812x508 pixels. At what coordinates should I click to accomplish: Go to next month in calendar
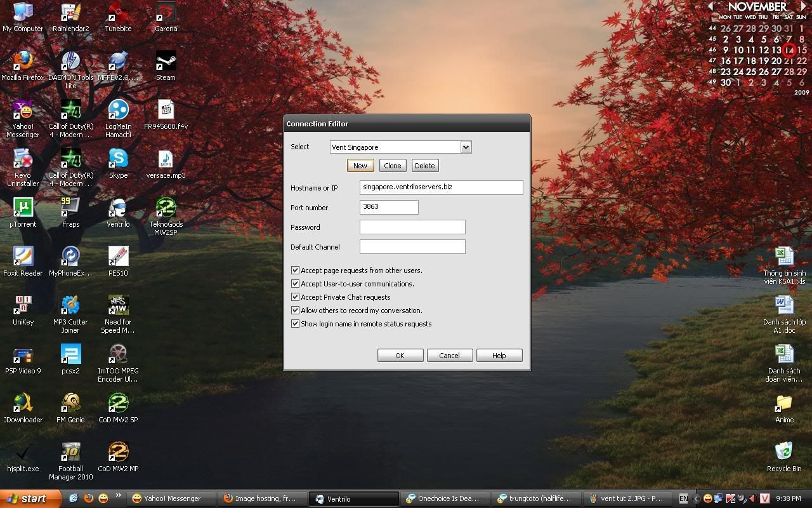804,6
